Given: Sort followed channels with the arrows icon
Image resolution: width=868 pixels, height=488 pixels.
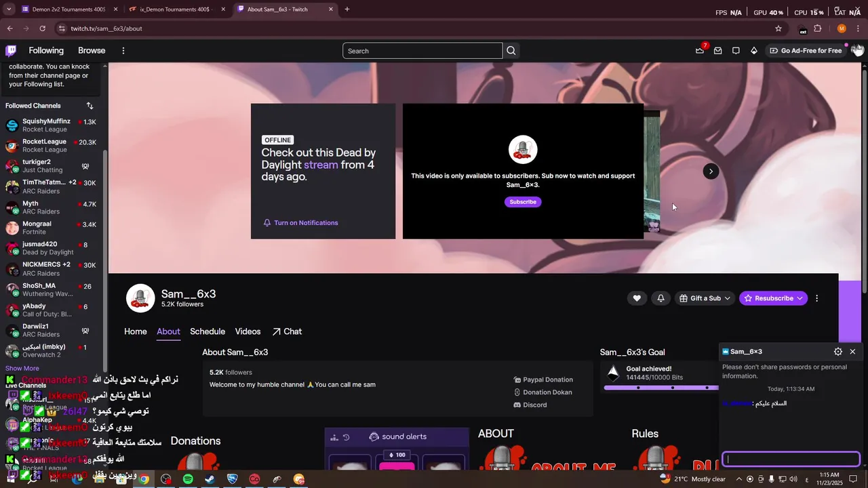Looking at the screenshot, I should click(90, 106).
